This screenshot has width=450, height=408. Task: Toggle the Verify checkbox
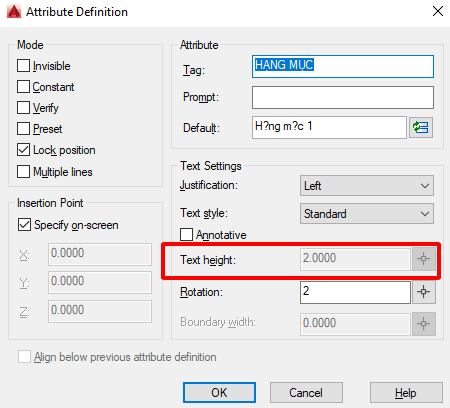pos(23,108)
